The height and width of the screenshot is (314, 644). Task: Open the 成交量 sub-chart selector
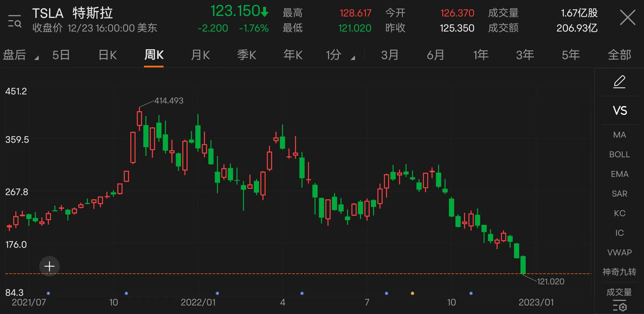click(619, 292)
